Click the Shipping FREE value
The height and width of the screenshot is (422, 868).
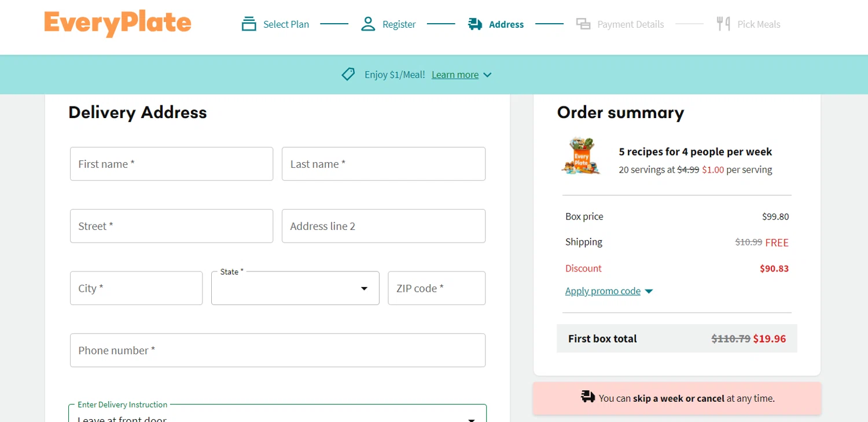[x=777, y=243]
